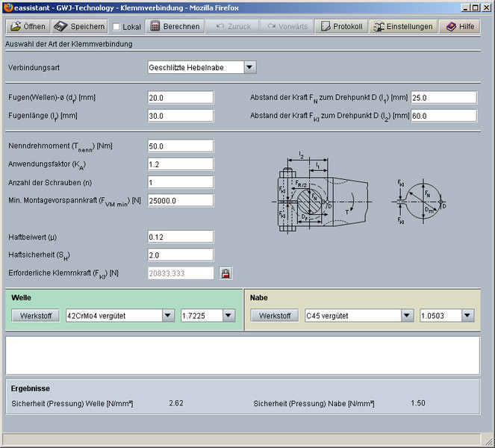Select the Haftbeiwert input field
This screenshot has width=495, height=448.
(x=181, y=237)
